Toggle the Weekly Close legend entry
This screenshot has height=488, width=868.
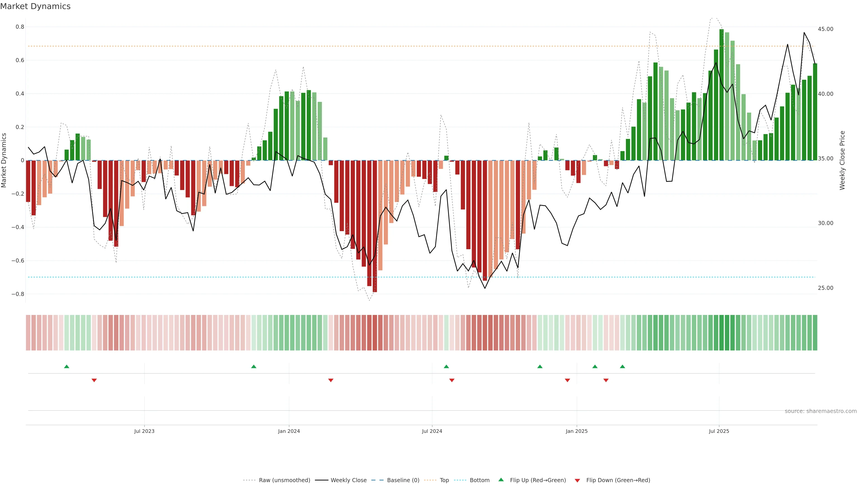point(348,480)
